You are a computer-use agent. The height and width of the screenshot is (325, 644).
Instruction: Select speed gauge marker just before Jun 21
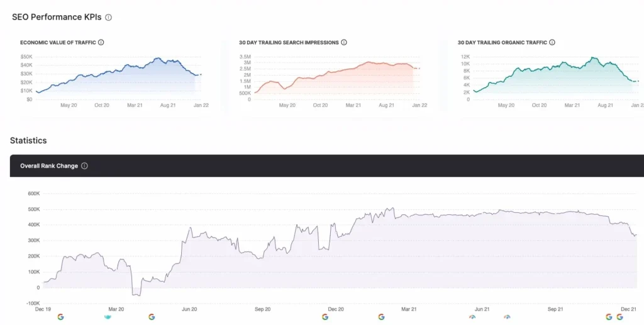[x=472, y=317]
